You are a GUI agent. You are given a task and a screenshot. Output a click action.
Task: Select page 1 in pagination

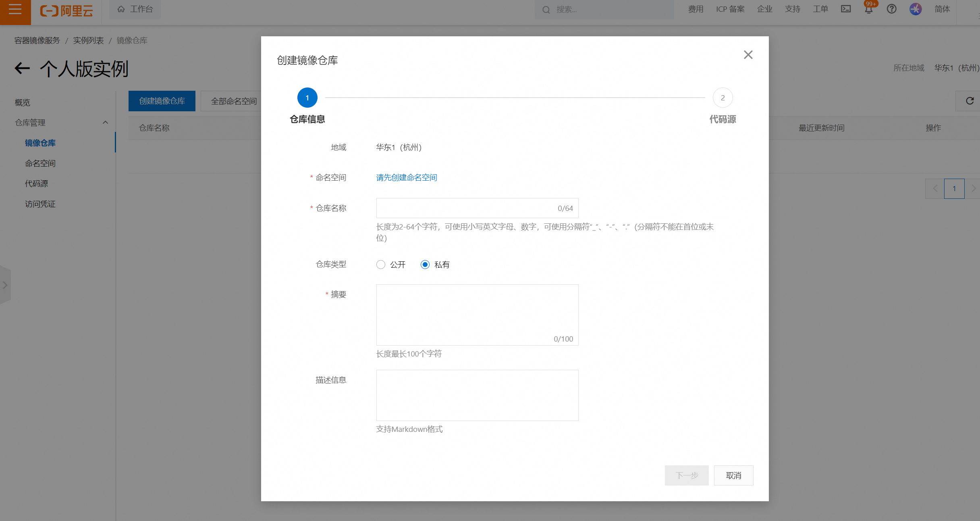point(954,188)
